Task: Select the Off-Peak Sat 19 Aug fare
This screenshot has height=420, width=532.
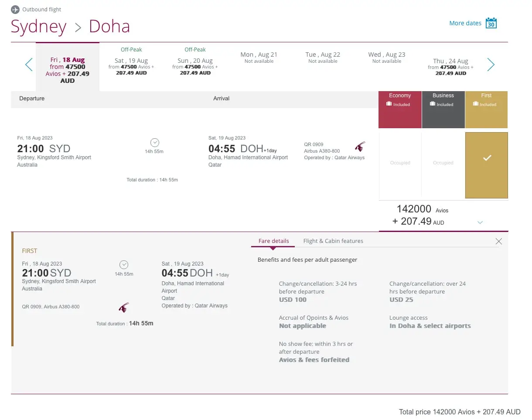Action: (131, 63)
